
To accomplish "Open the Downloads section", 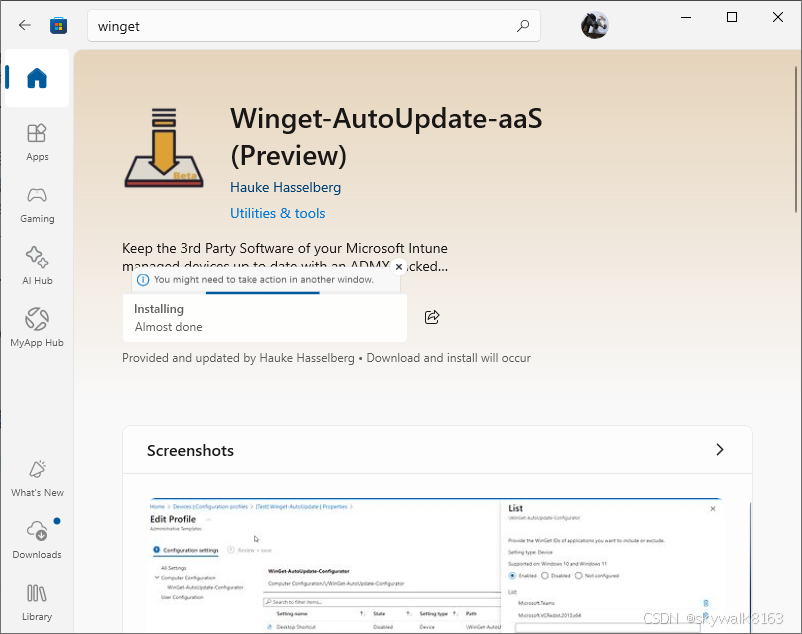I will click(x=37, y=540).
